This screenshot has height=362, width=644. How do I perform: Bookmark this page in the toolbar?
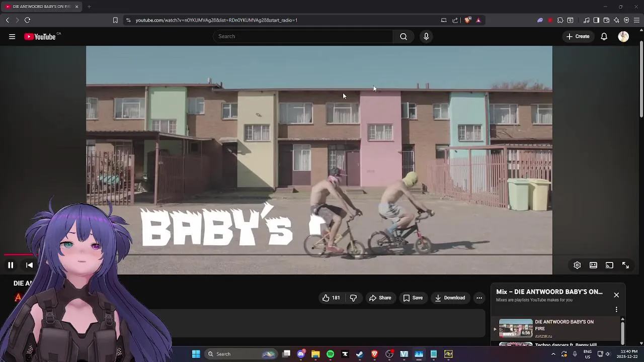[115, 20]
